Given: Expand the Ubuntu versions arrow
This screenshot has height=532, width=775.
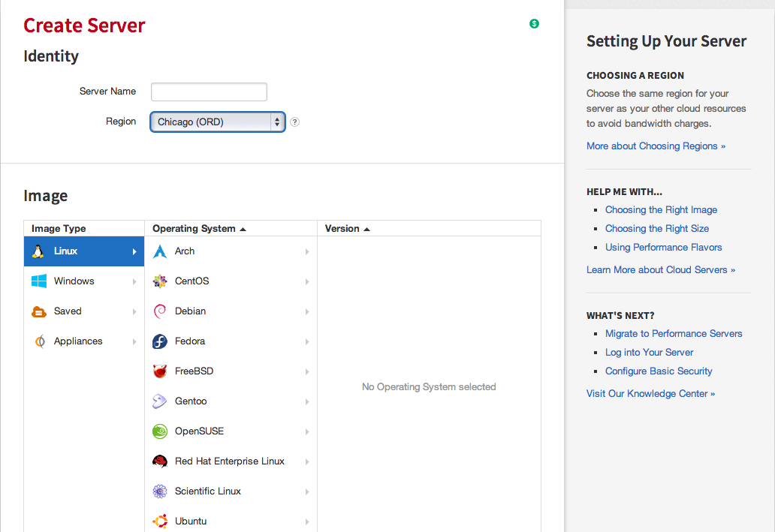Looking at the screenshot, I should tap(307, 521).
